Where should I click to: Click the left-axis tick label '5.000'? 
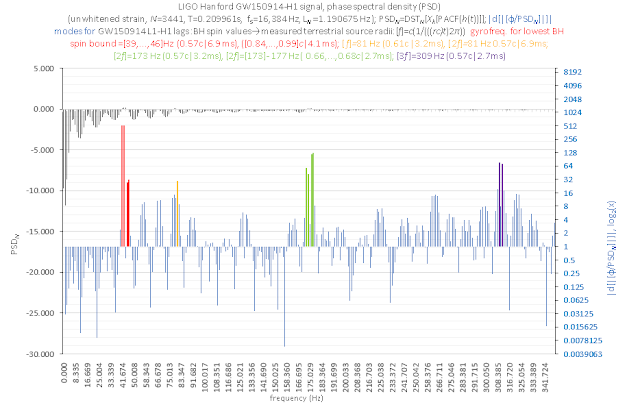[x=44, y=69]
